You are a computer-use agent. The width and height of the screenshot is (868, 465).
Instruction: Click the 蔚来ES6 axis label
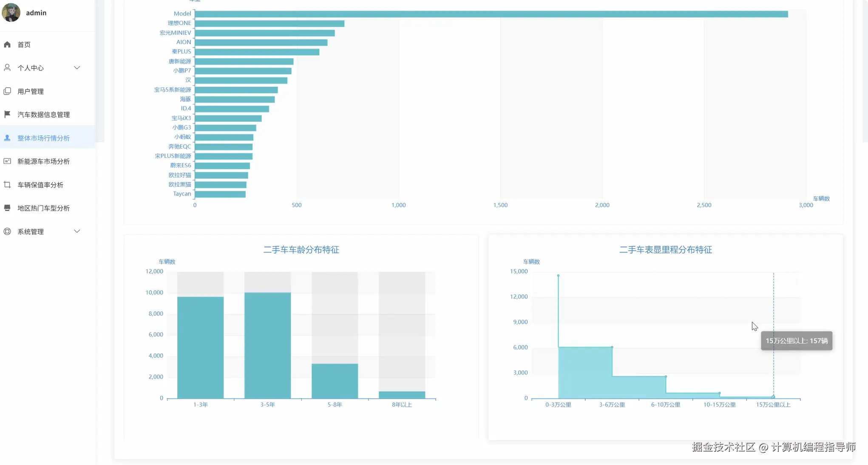pos(180,165)
